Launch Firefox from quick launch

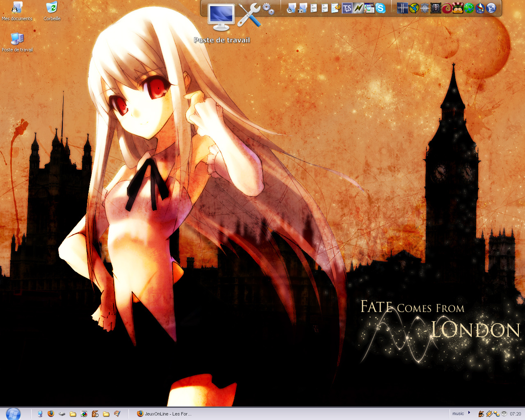pyautogui.click(x=51, y=414)
